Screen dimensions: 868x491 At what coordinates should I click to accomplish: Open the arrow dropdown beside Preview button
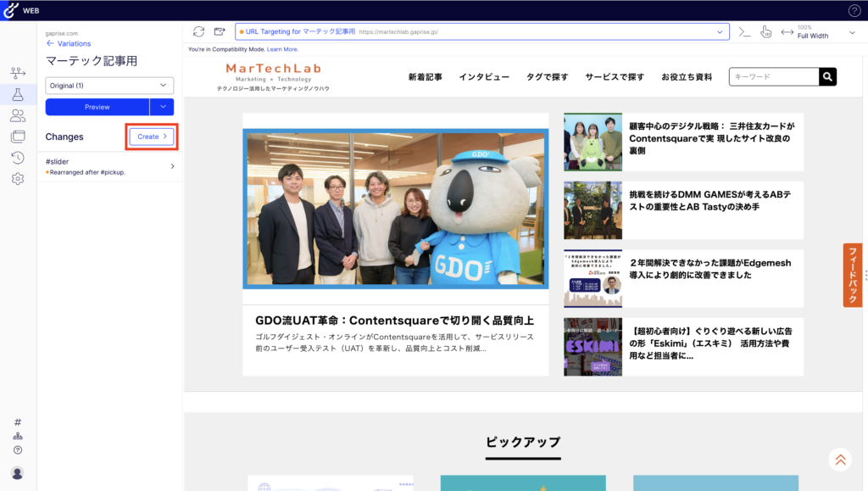point(162,107)
